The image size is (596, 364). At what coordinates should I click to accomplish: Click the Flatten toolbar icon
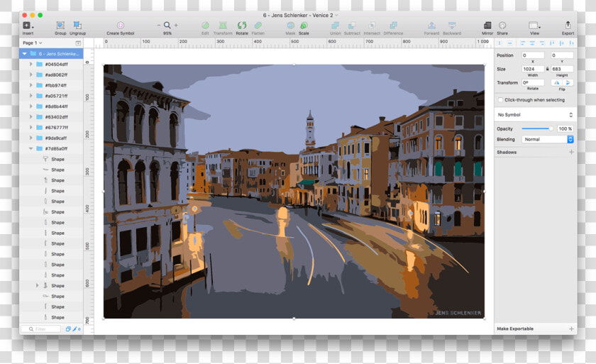258,25
